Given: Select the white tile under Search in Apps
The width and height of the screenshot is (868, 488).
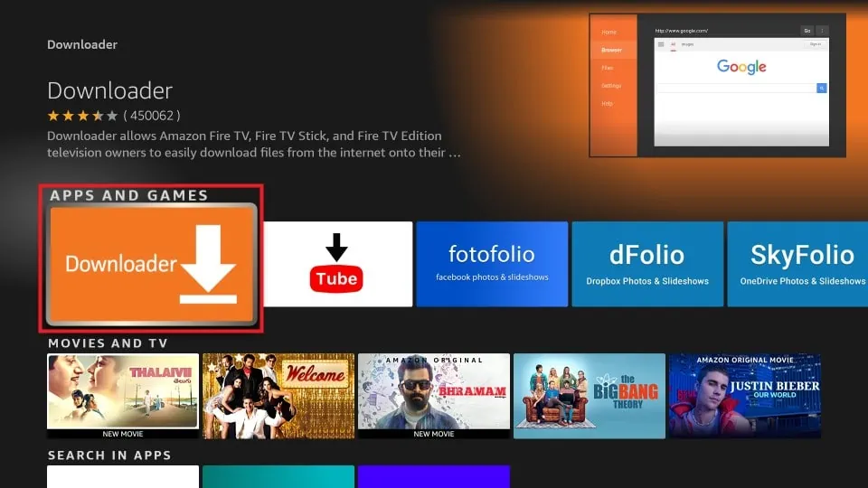Looking at the screenshot, I should click(123, 477).
